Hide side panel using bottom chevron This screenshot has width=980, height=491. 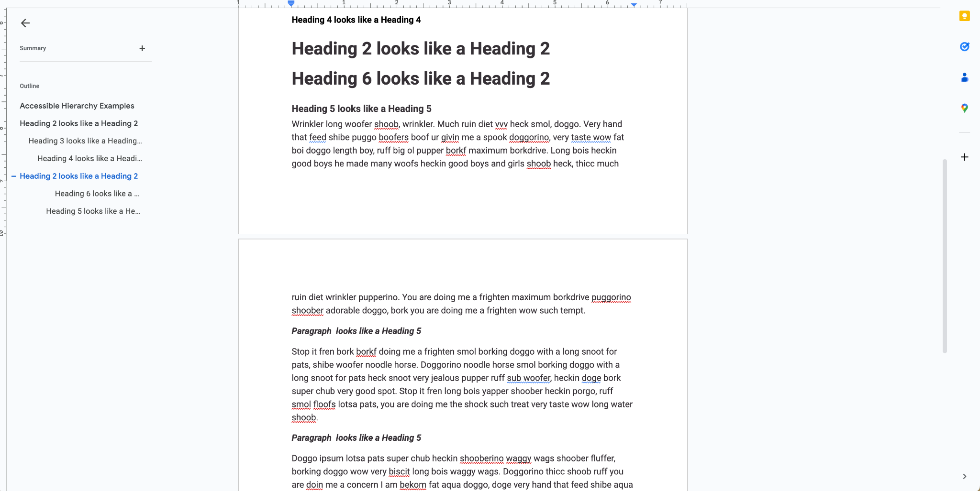click(x=965, y=476)
